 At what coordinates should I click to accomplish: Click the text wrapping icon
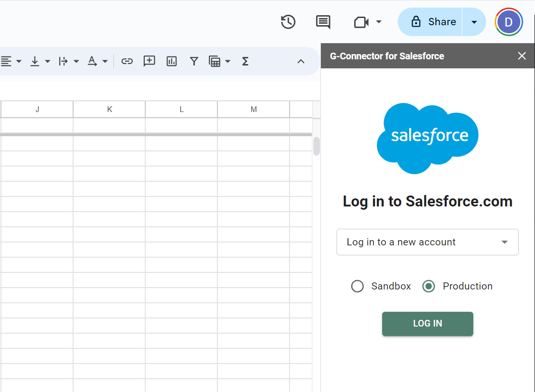(64, 61)
